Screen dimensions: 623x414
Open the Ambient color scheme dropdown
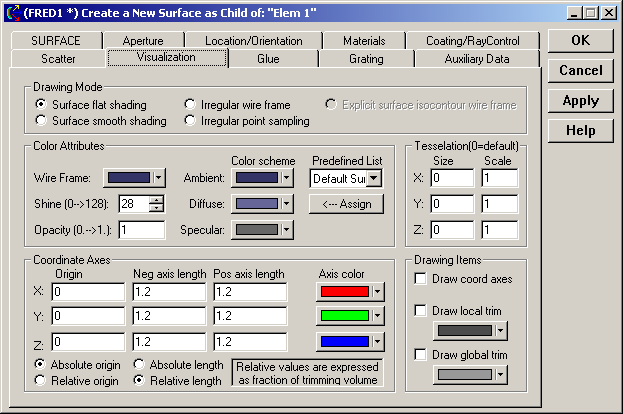tap(286, 178)
